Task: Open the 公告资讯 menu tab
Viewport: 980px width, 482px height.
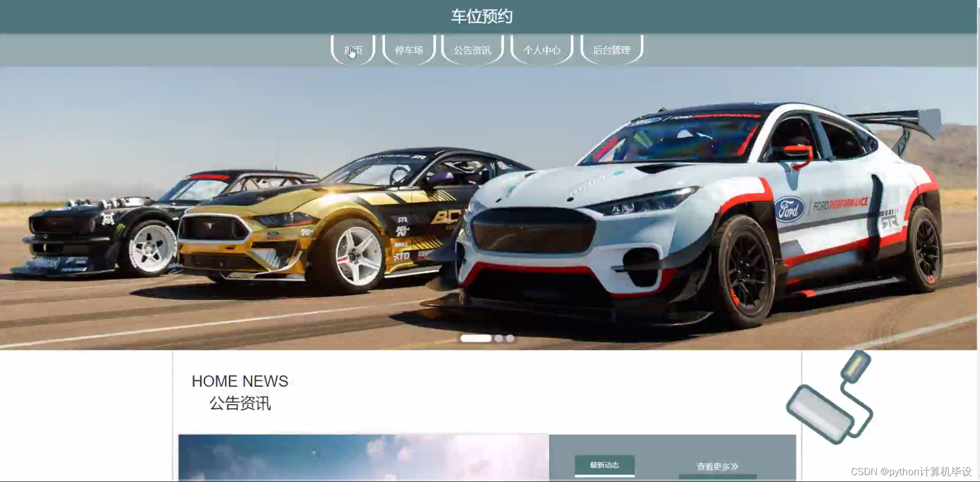Action: 472,50
